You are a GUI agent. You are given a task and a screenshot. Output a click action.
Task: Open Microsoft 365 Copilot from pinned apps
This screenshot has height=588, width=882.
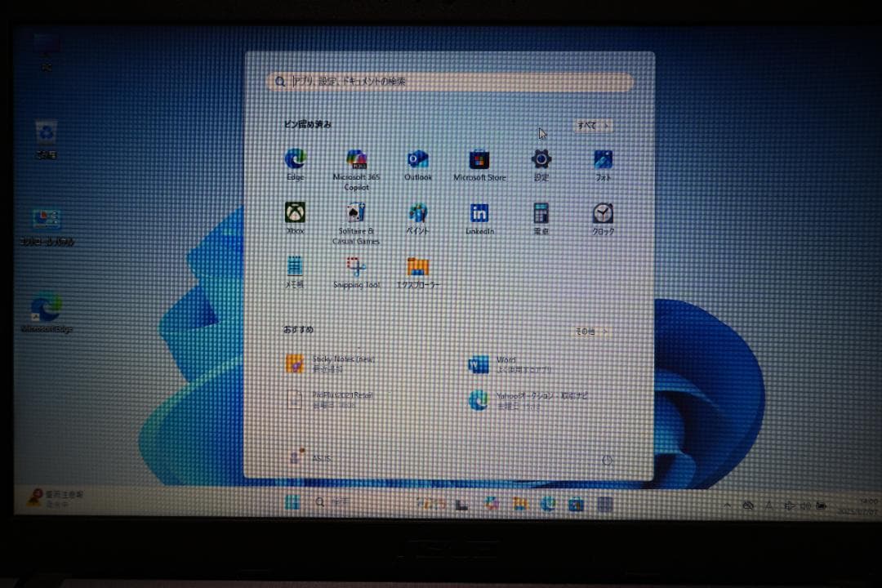356,160
